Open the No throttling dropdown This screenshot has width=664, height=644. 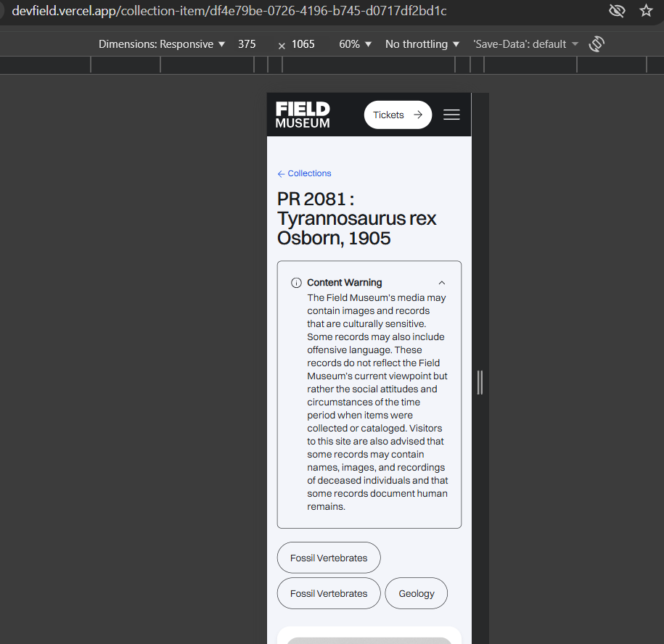point(422,44)
